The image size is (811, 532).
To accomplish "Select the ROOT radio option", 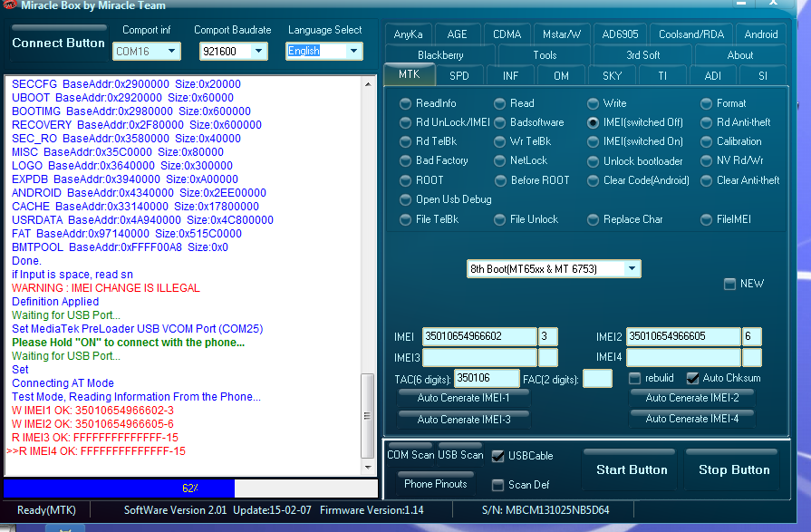I will point(406,180).
